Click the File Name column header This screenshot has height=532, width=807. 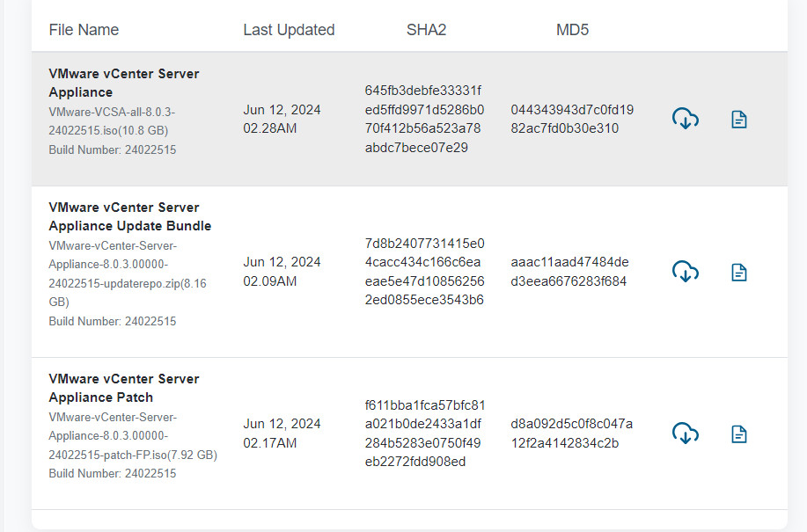click(84, 30)
